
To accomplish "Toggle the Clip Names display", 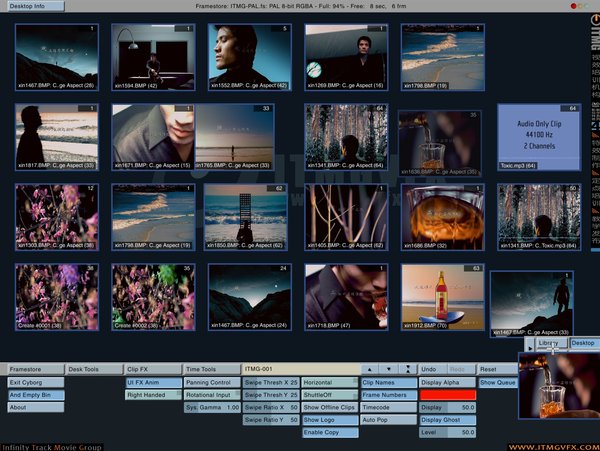I will pyautogui.click(x=388, y=382).
